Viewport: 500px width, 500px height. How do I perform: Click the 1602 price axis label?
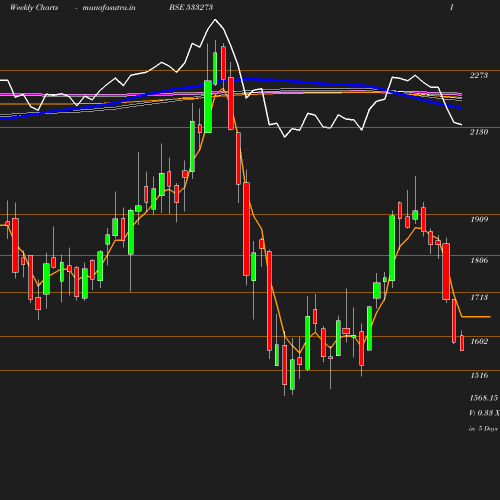point(479,341)
